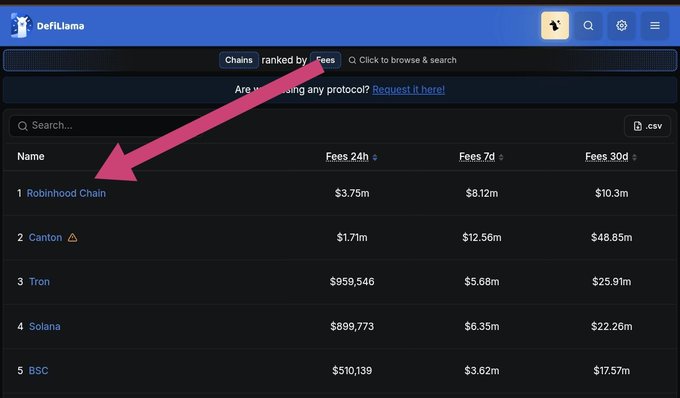The image size is (680, 398).
Task: Select the $10.3m Fees 30d value
Action: [611, 193]
